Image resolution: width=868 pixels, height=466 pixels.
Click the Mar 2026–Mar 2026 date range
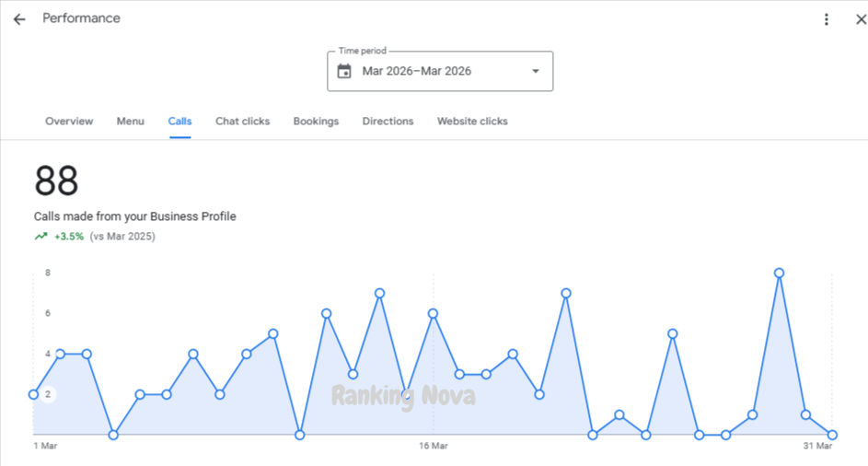click(x=416, y=71)
